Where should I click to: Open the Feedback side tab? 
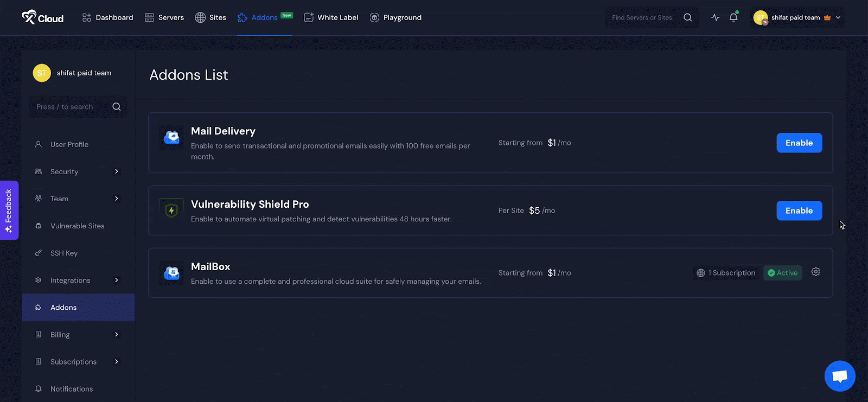9,210
